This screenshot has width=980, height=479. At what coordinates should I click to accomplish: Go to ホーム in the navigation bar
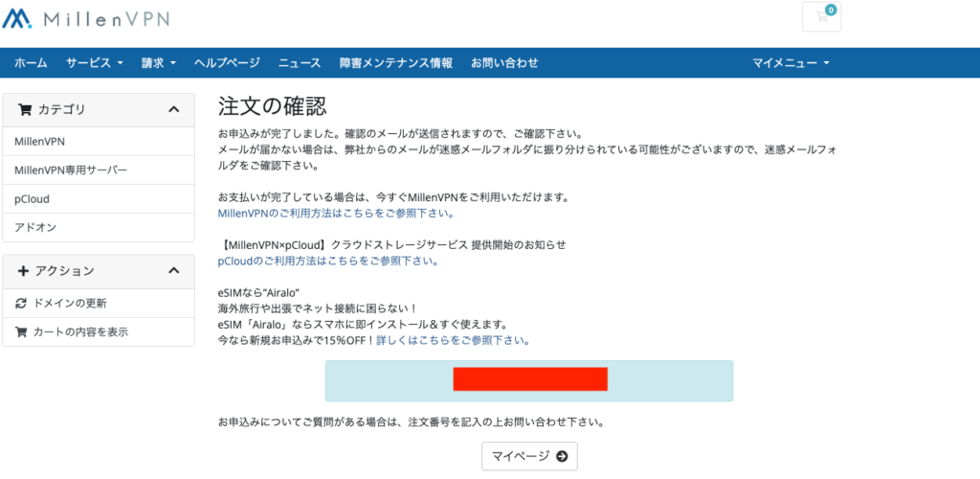coord(31,63)
